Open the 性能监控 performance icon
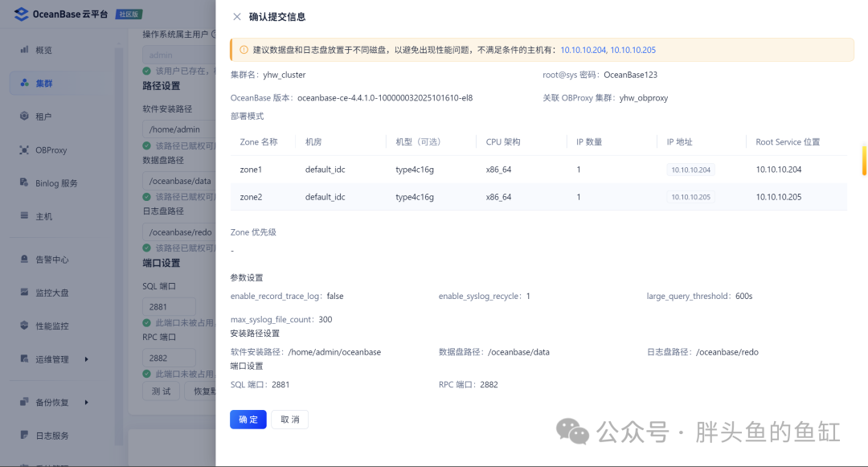This screenshot has height=467, width=868. click(24, 326)
